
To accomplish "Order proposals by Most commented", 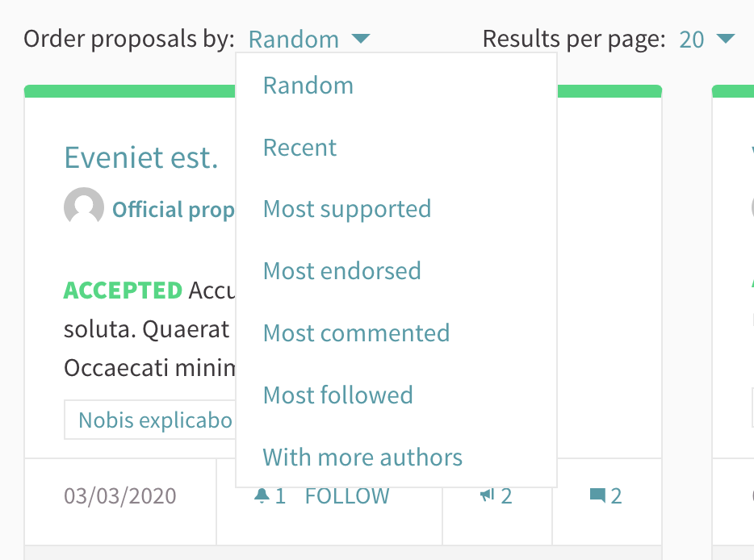I will [356, 333].
